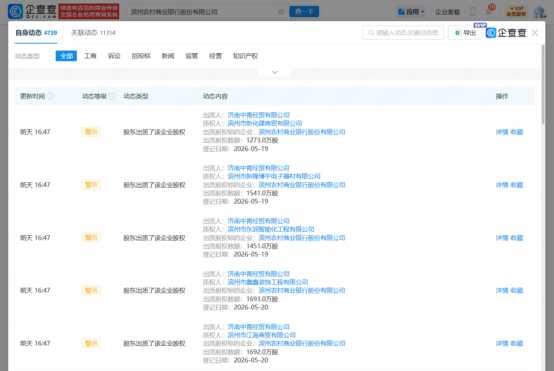Click 收藏 for the 1273.0万股 row
554x371 pixels.
(x=517, y=132)
